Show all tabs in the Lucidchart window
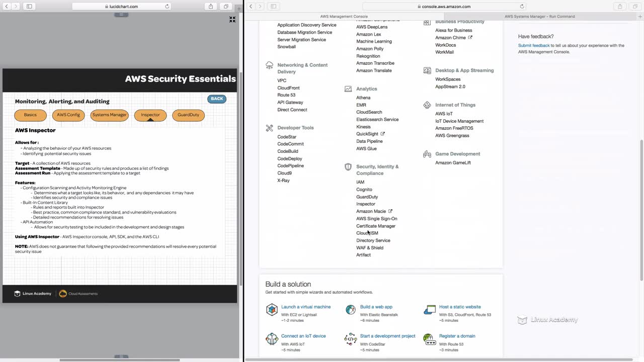The width and height of the screenshot is (644, 362). (x=226, y=7)
